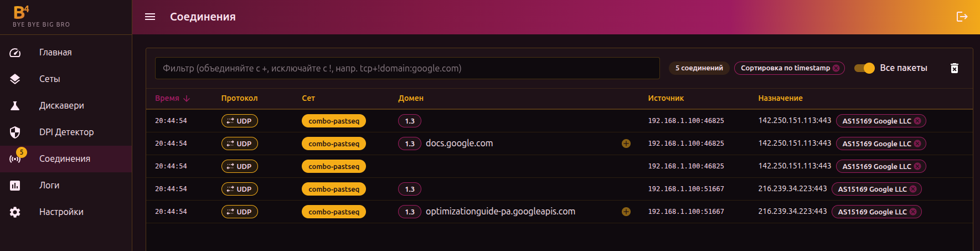Select "Логи" in the sidebar
The width and height of the screenshot is (980, 251).
pos(49,186)
